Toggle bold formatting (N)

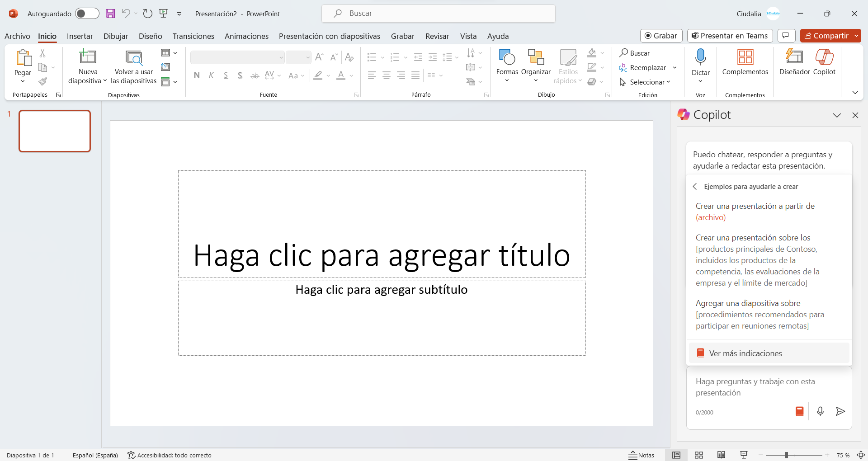pyautogui.click(x=197, y=75)
